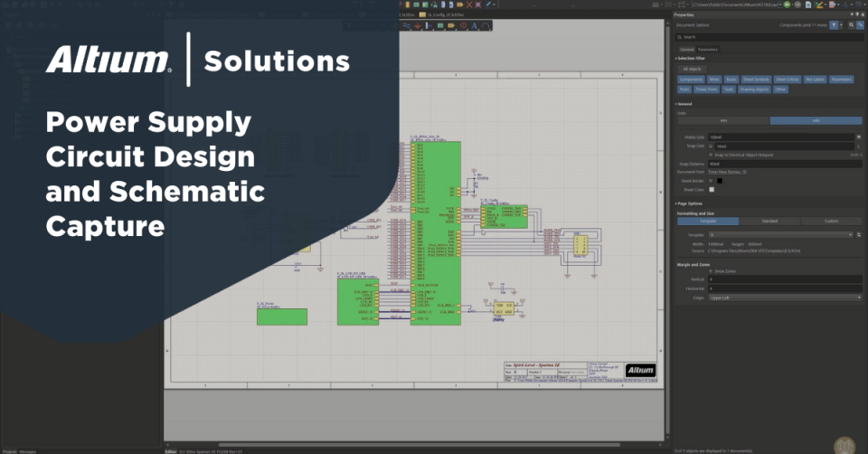Image resolution: width=868 pixels, height=454 pixels.
Task: Select the Place Arc tool
Action: click(x=486, y=26)
